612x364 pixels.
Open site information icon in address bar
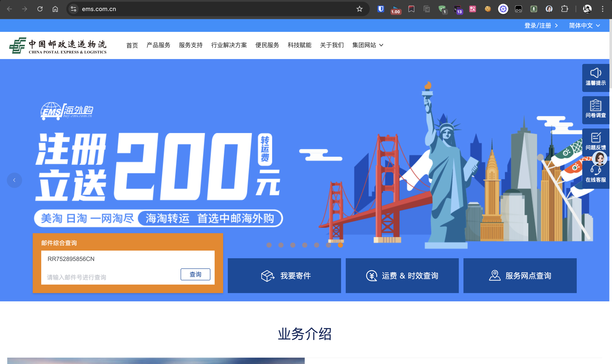[73, 9]
